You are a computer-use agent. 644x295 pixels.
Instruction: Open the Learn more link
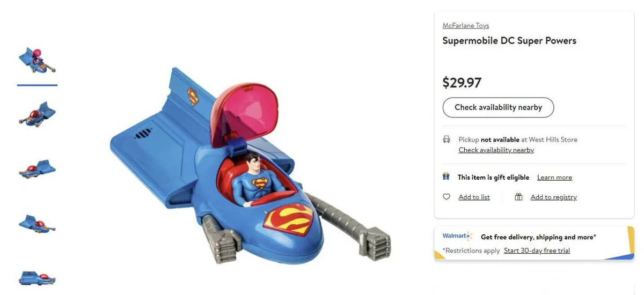pyautogui.click(x=554, y=178)
